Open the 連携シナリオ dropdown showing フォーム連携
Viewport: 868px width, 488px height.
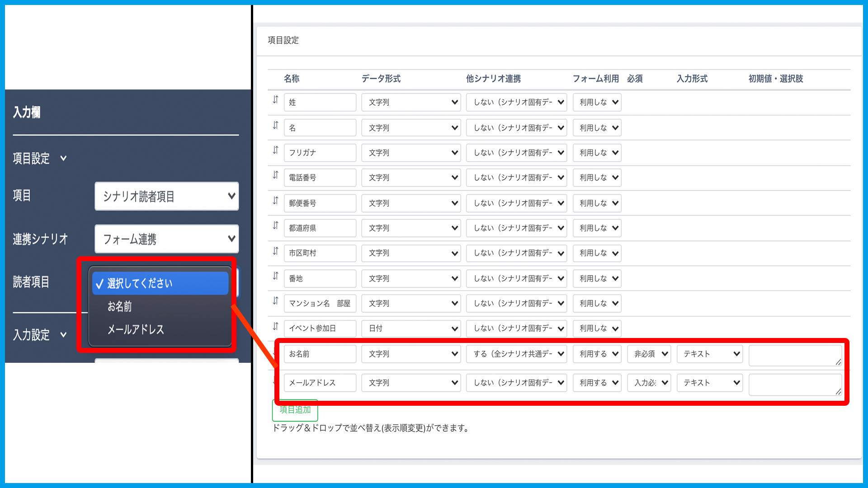coord(166,239)
